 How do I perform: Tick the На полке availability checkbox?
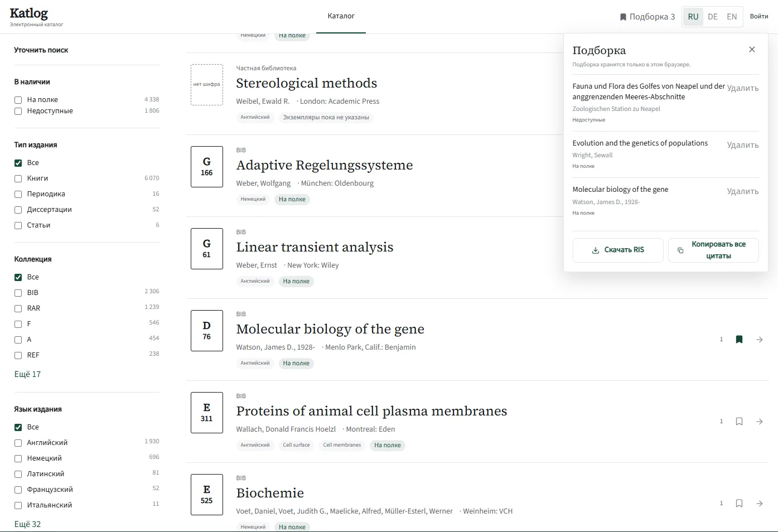(x=18, y=100)
